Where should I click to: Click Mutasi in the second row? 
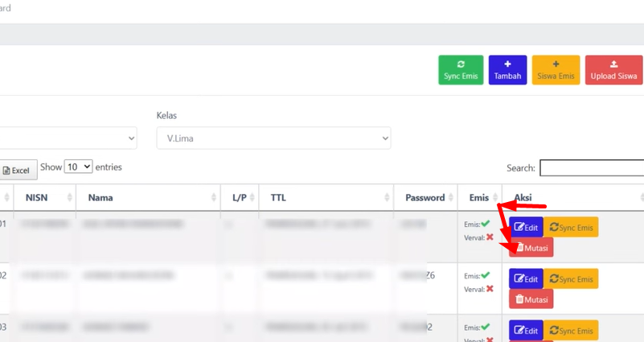tap(531, 299)
